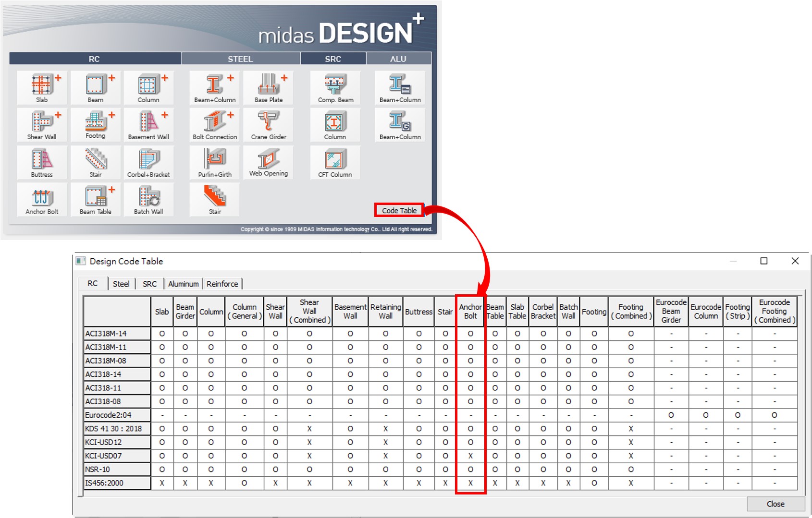Launch the Base Plate module
Screen dimensions: 812x518
coord(269,88)
